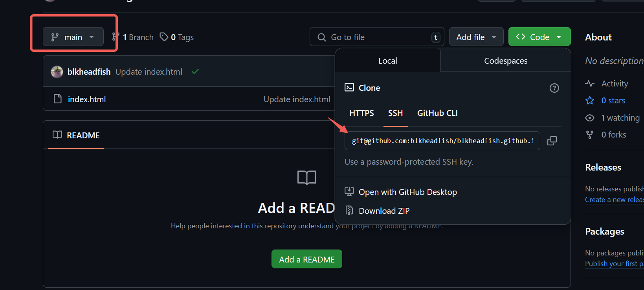Click the book icon beside README tab

(57, 135)
